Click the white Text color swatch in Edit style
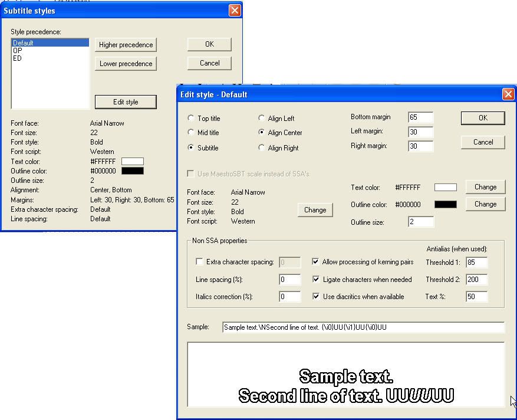This screenshot has height=420, width=517. click(446, 188)
